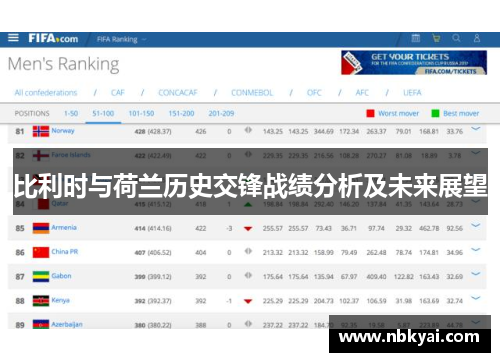
Task: Click the rank number 88
Action: [20, 301]
